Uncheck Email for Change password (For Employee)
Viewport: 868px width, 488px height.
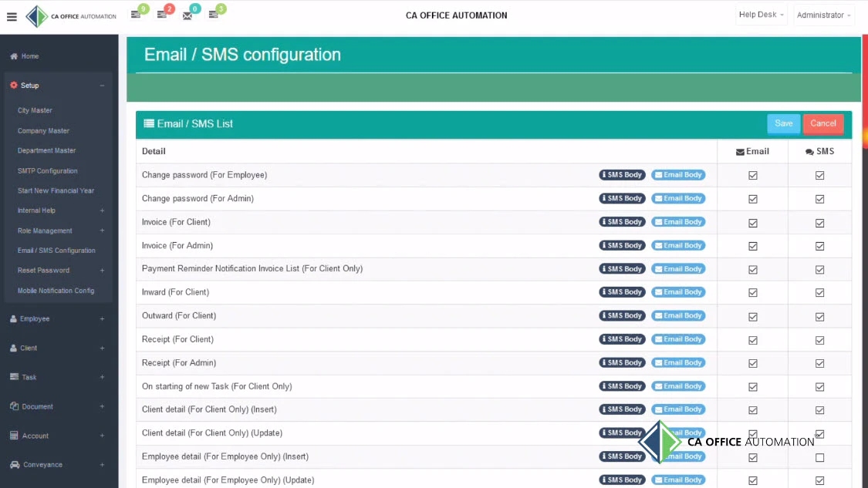pyautogui.click(x=752, y=176)
